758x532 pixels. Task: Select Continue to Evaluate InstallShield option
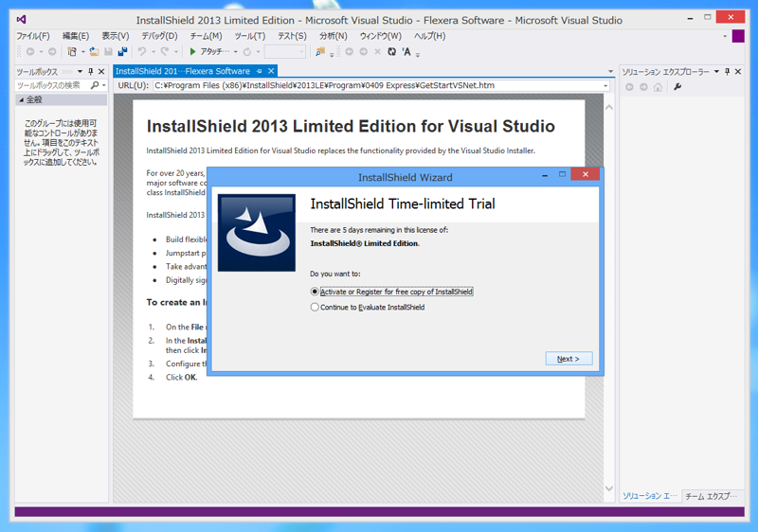pos(315,307)
